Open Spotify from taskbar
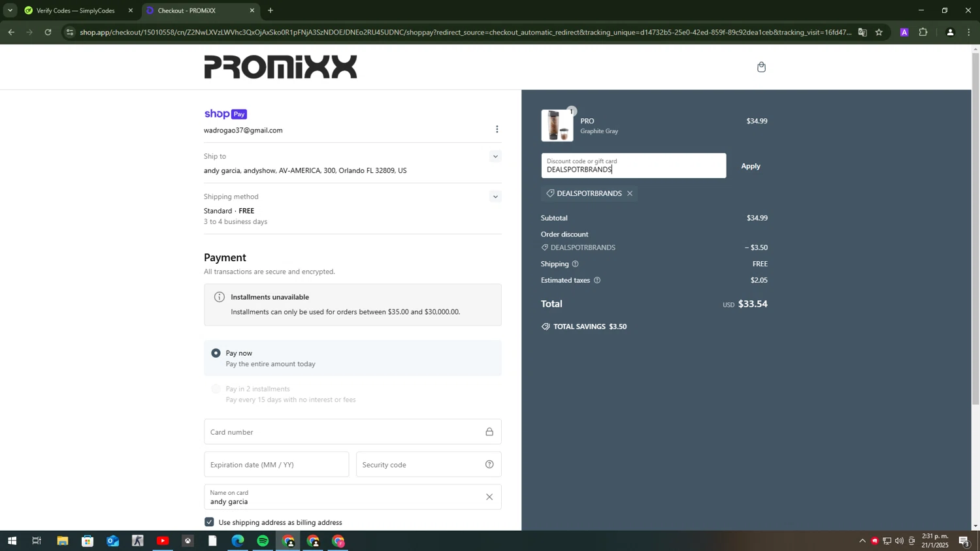 coord(263,541)
